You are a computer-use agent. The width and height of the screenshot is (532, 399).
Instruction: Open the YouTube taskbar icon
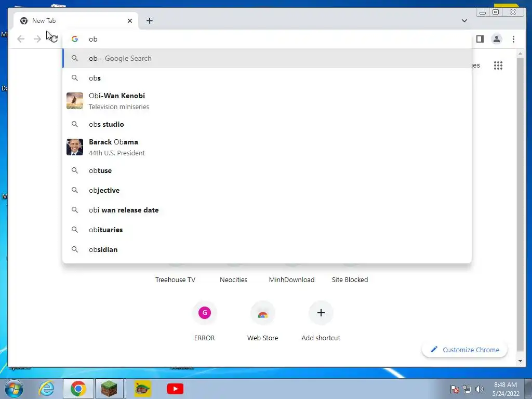tap(175, 389)
